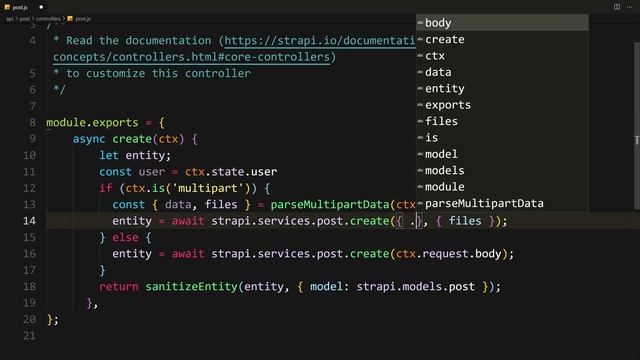The height and width of the screenshot is (360, 640).
Task: Click the split editor icon
Action: pyautogui.click(x=617, y=7)
